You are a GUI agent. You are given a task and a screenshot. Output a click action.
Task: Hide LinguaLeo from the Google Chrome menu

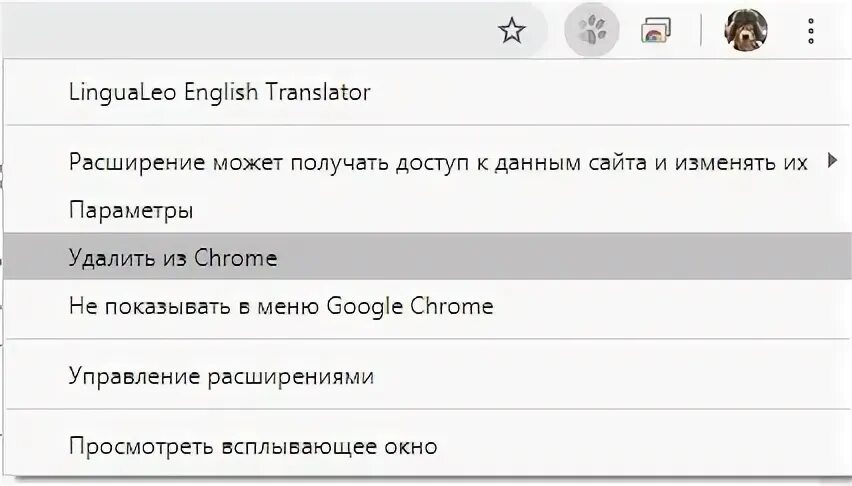(281, 305)
